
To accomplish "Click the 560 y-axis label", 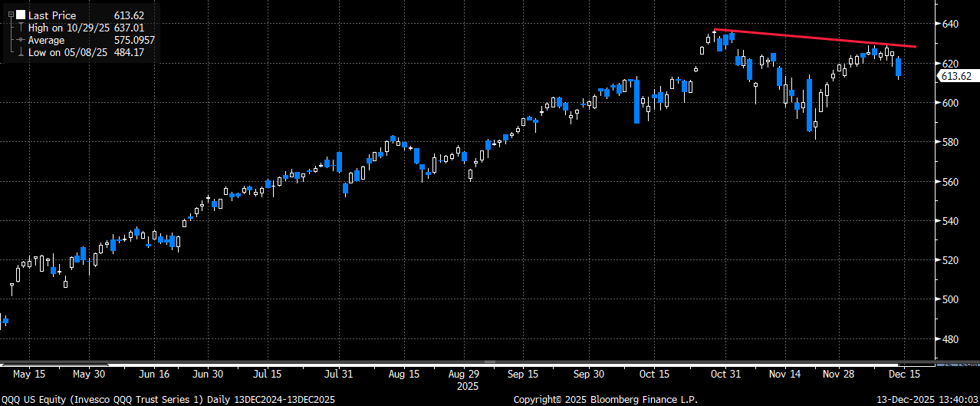I will (951, 182).
